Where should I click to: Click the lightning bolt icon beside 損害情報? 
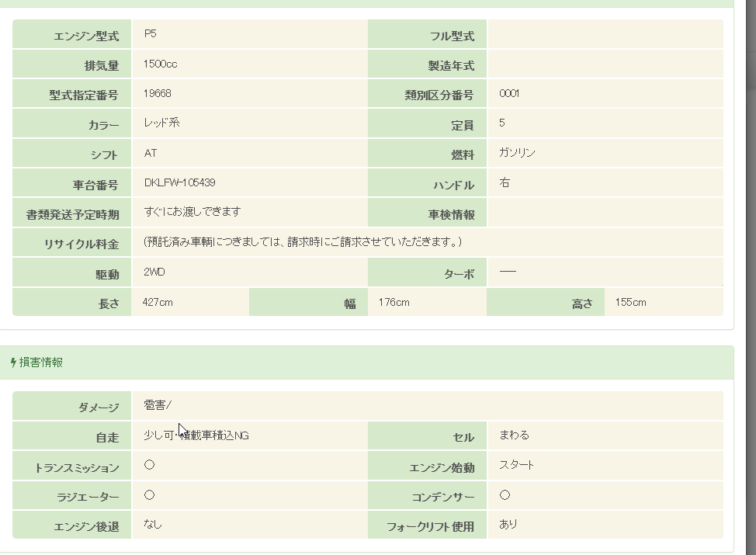13,362
